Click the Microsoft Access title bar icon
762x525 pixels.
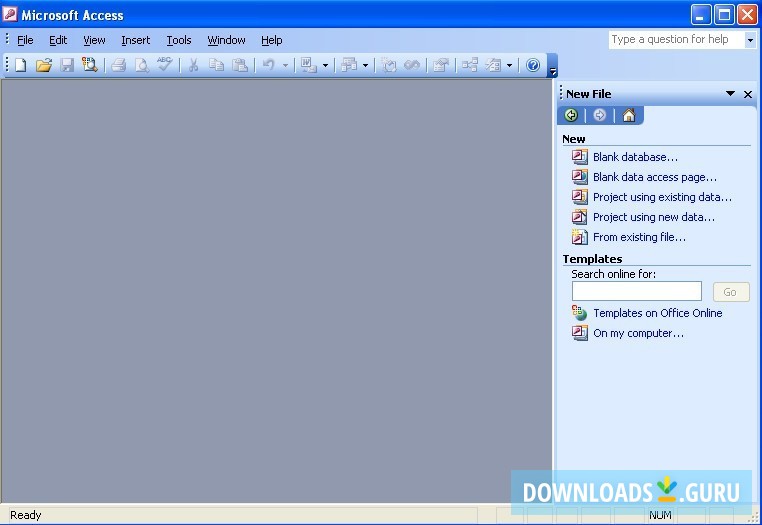coord(10,15)
